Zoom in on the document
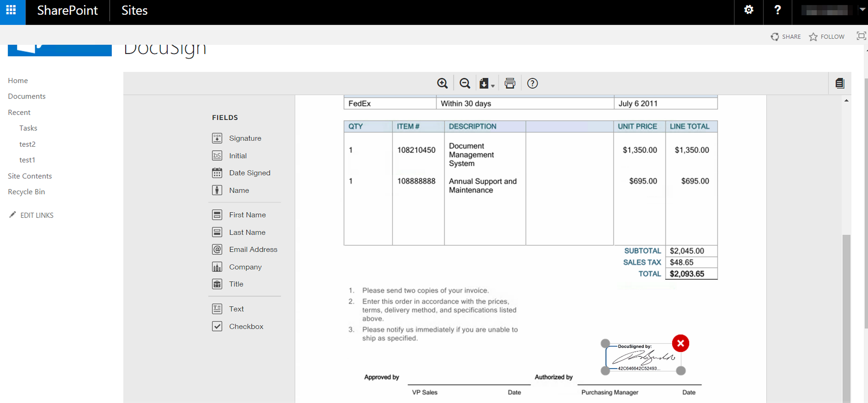This screenshot has height=403, width=868. click(442, 83)
